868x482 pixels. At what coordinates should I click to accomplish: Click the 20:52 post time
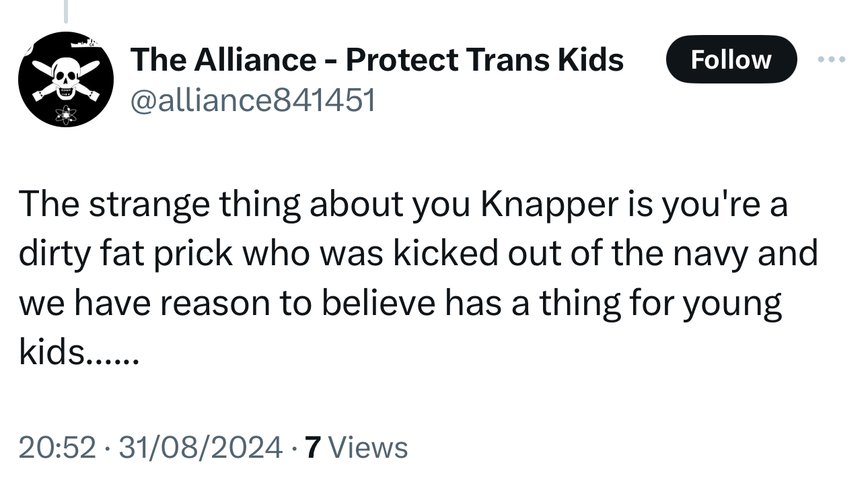pyautogui.click(x=57, y=447)
